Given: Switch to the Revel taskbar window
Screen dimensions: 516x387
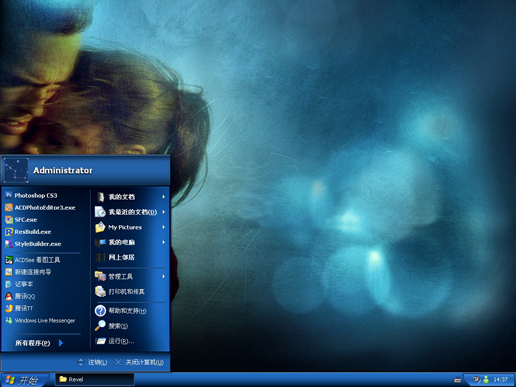Looking at the screenshot, I should pos(95,379).
